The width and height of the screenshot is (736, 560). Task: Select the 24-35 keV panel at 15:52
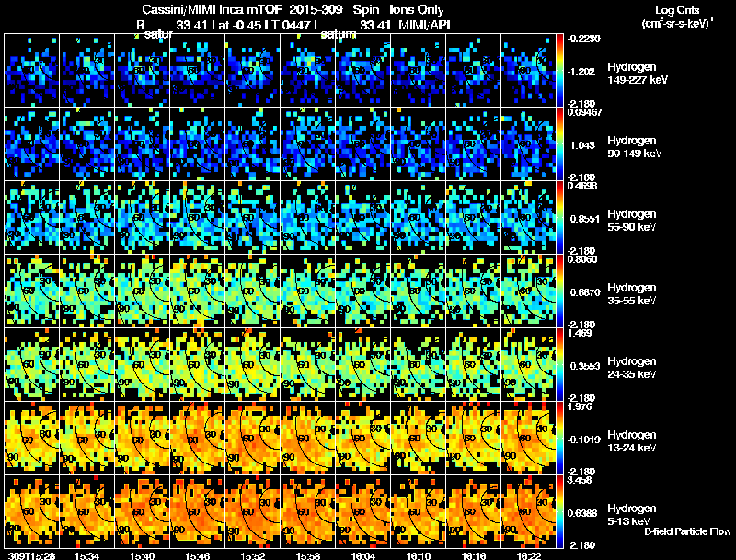252,365
